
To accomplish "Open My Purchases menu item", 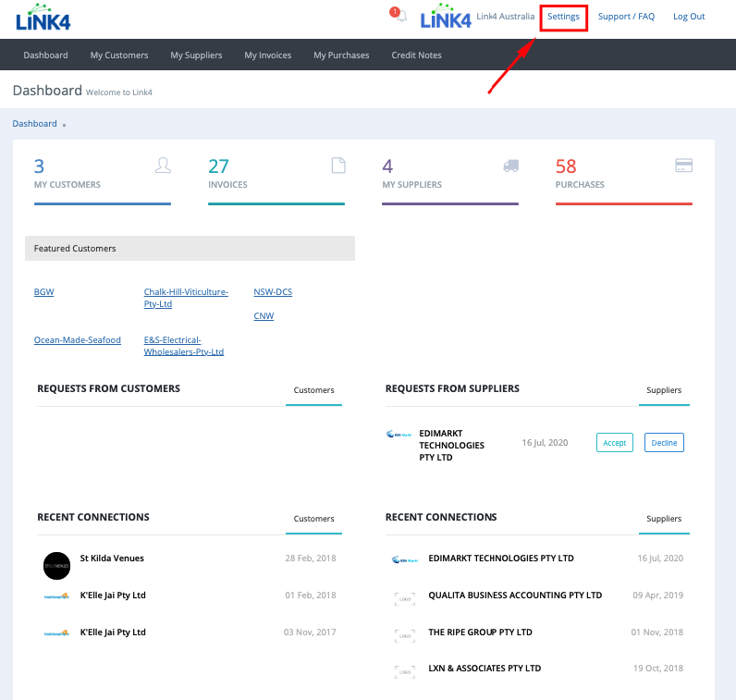I will (341, 55).
